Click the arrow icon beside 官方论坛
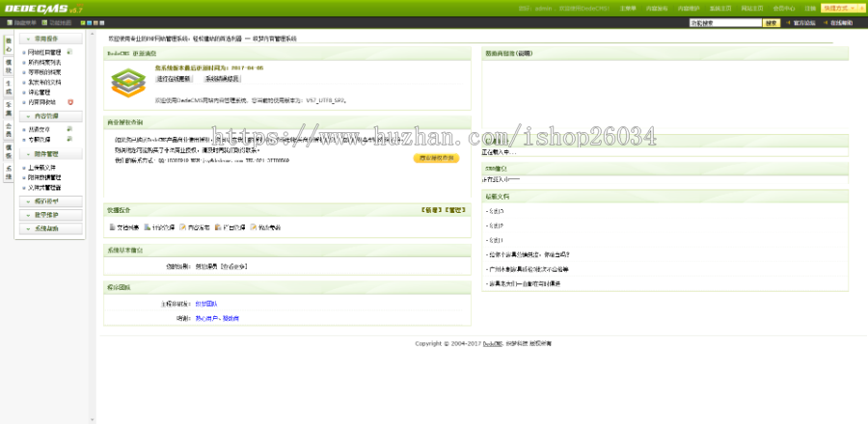Viewport: 868px width, 424px height. [788, 23]
